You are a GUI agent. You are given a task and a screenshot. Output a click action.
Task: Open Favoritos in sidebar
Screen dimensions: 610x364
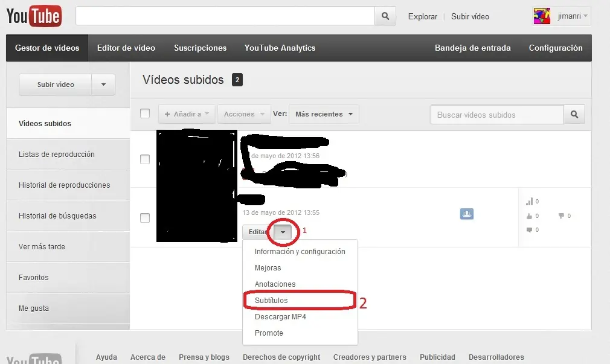point(68,277)
